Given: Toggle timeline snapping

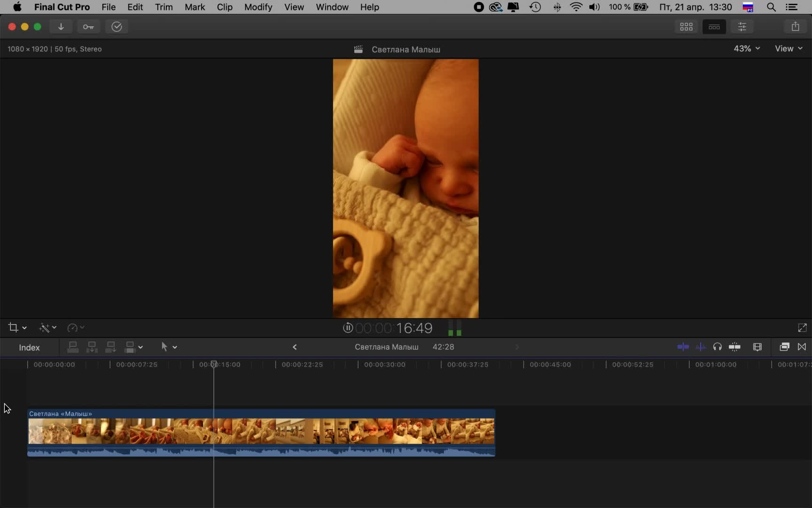Looking at the screenshot, I should click(x=734, y=347).
